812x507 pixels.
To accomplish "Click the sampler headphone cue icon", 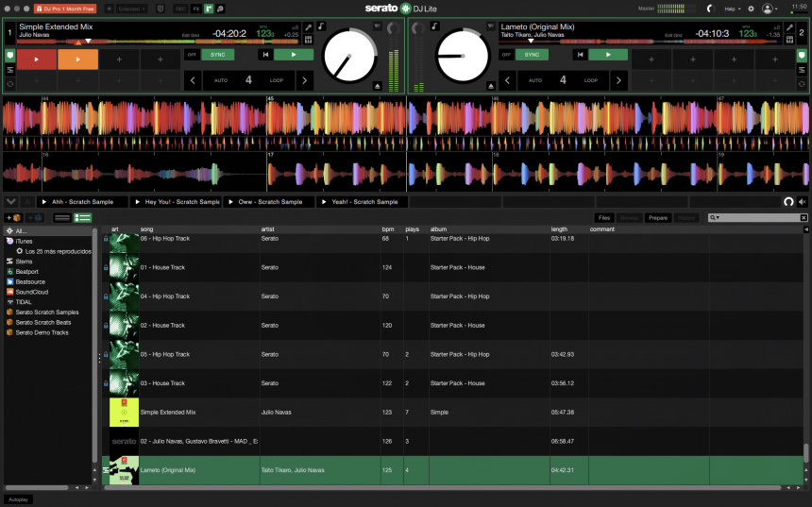I will (x=788, y=202).
